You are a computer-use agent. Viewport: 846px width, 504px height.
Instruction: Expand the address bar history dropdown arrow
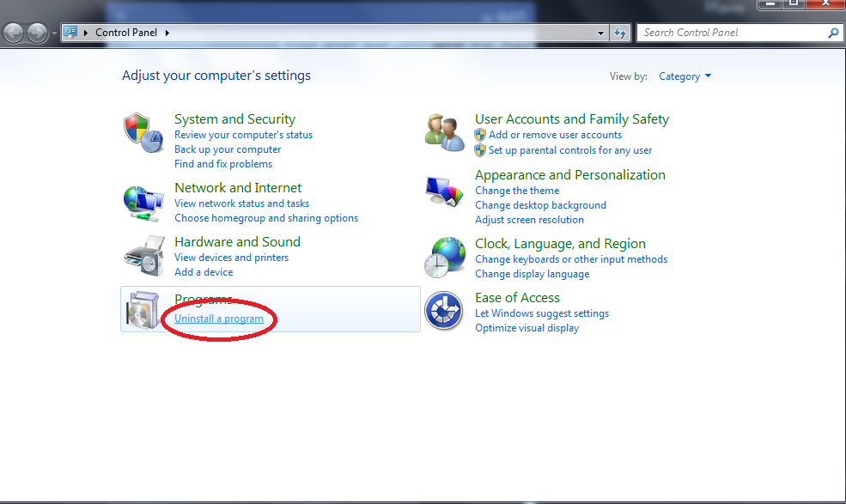[x=600, y=33]
